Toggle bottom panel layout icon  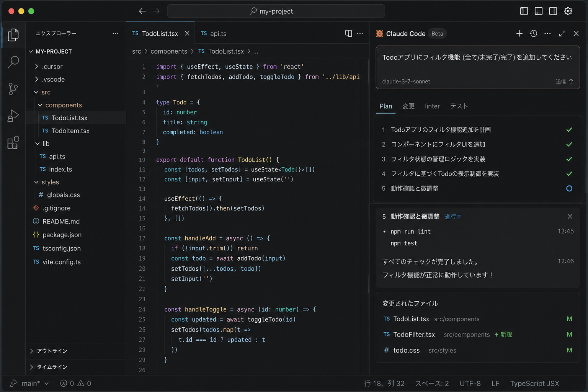coord(539,11)
